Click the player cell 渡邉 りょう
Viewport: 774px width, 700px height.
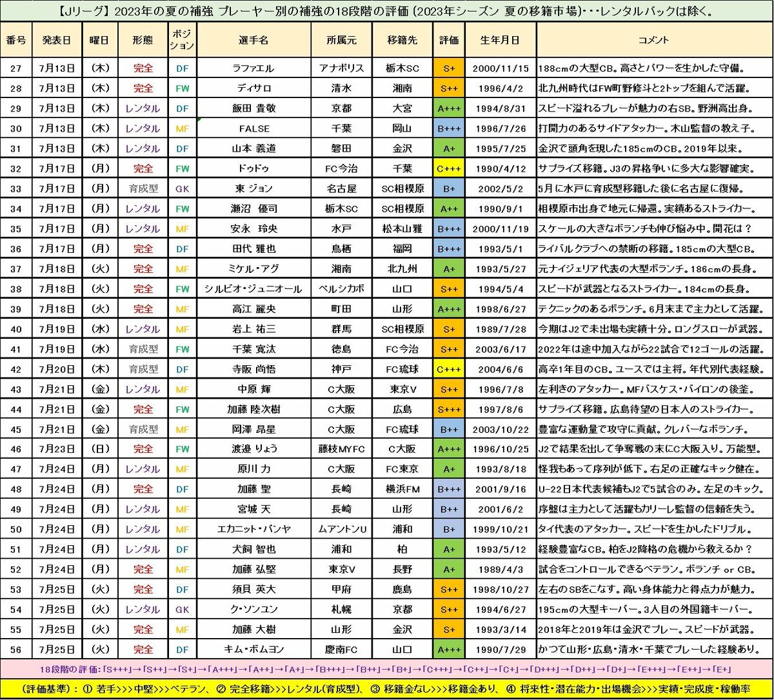(x=253, y=448)
